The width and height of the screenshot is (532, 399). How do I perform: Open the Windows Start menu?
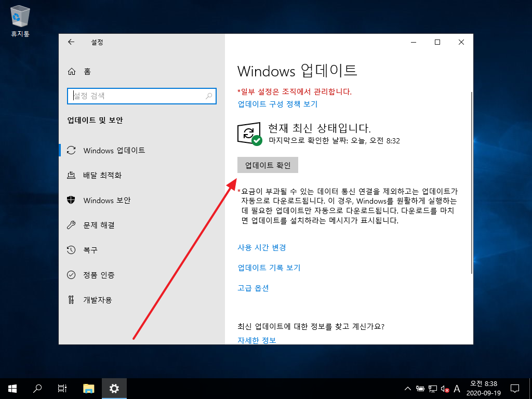tap(12, 389)
